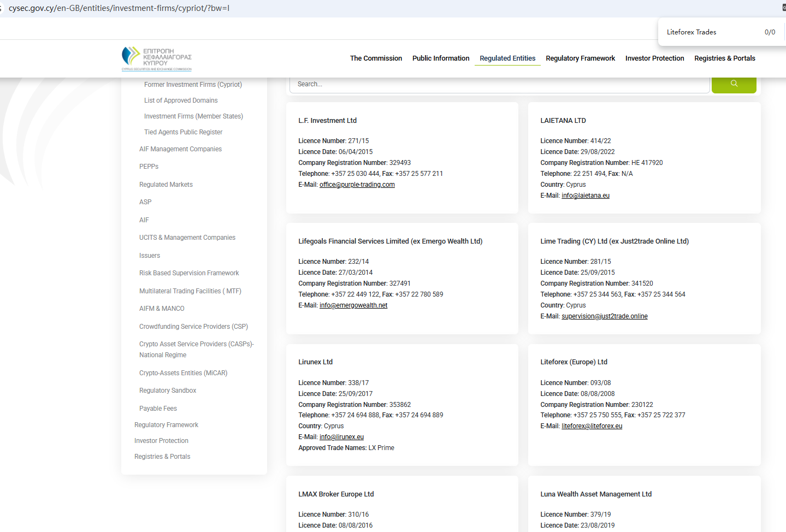Viewport: 786px width, 532px height.
Task: Select Regulatory Sandbox in the sidebar
Action: click(x=168, y=391)
